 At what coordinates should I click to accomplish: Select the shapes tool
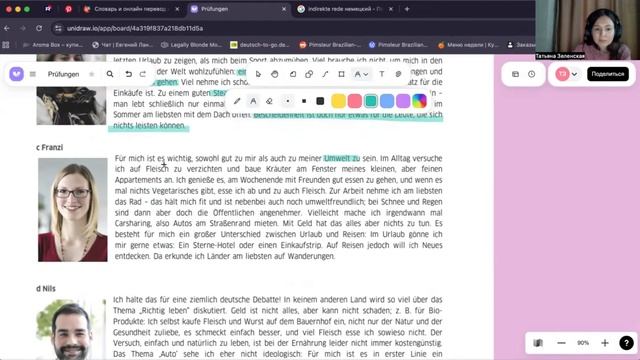pos(309,74)
